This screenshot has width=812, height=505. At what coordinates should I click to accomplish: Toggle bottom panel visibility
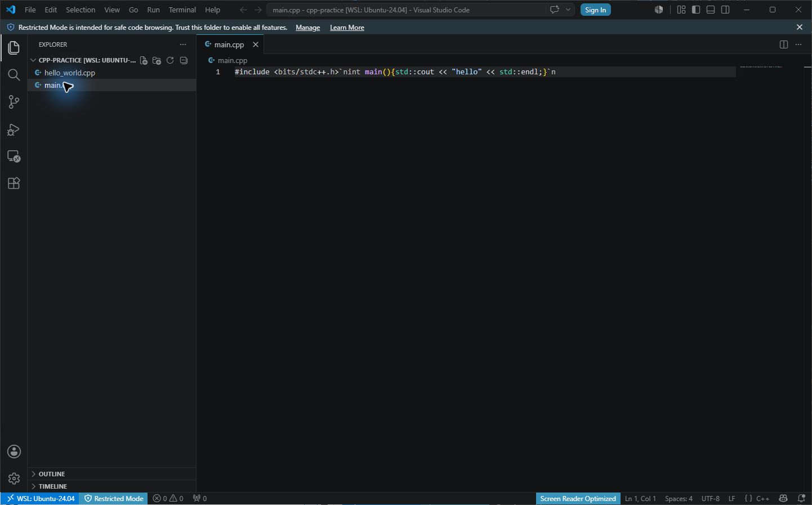point(711,10)
